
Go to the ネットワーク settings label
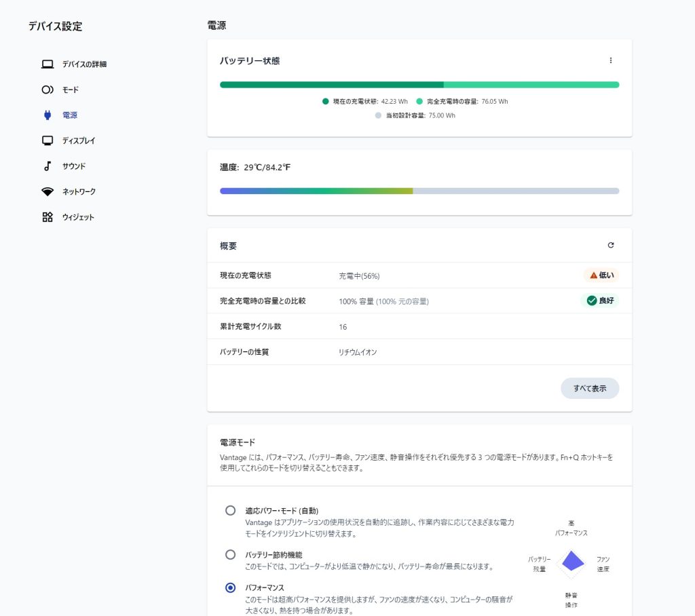tap(79, 192)
